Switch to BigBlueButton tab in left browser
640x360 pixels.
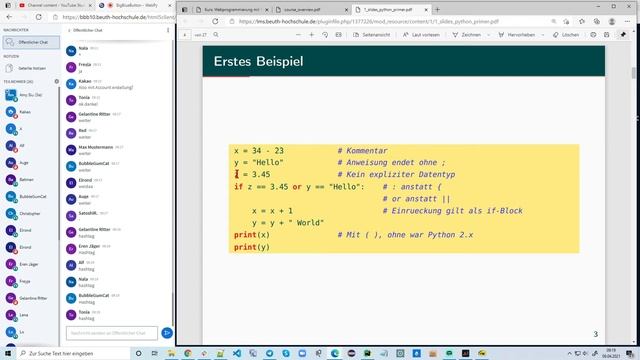[135, 5]
